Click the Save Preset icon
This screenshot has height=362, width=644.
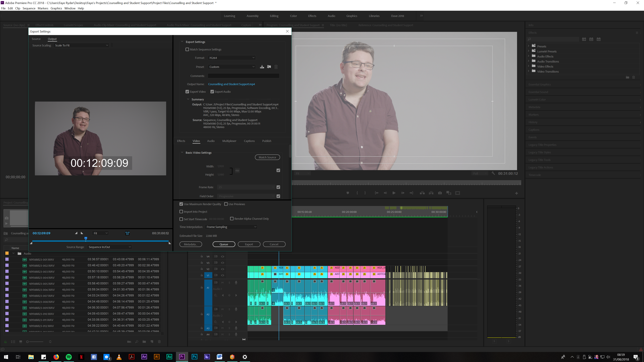[x=262, y=67]
